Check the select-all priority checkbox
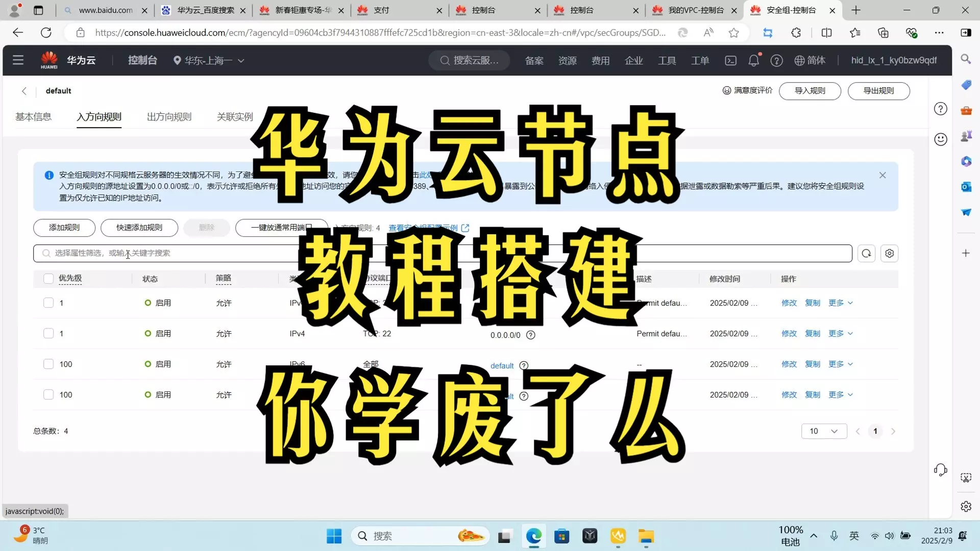This screenshot has width=980, height=551. [x=48, y=279]
